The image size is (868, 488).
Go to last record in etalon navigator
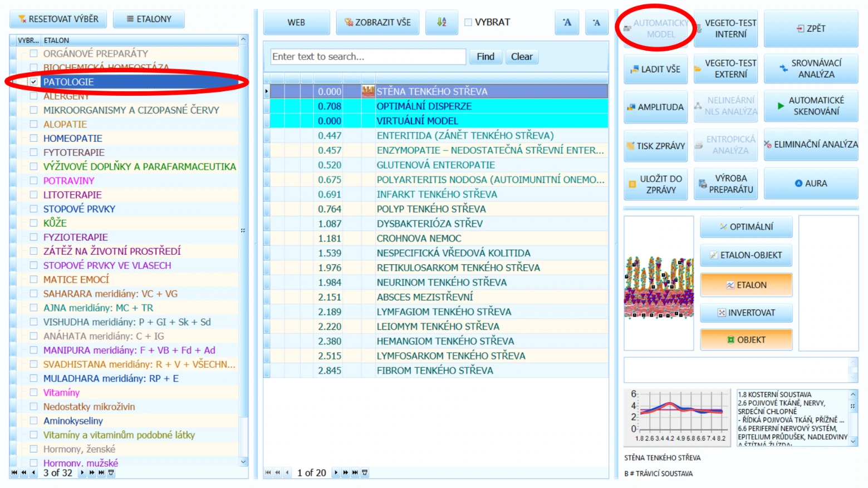click(x=101, y=472)
